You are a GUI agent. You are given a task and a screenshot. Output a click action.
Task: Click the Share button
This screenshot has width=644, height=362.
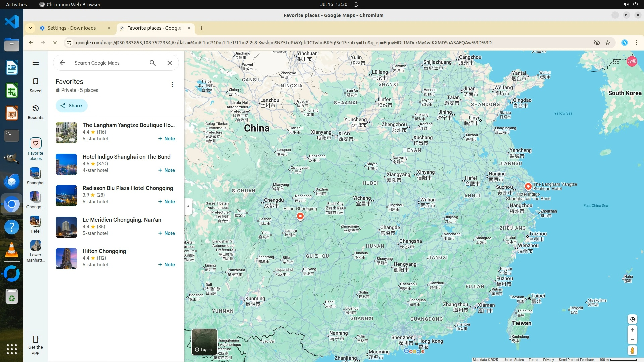[71, 106]
